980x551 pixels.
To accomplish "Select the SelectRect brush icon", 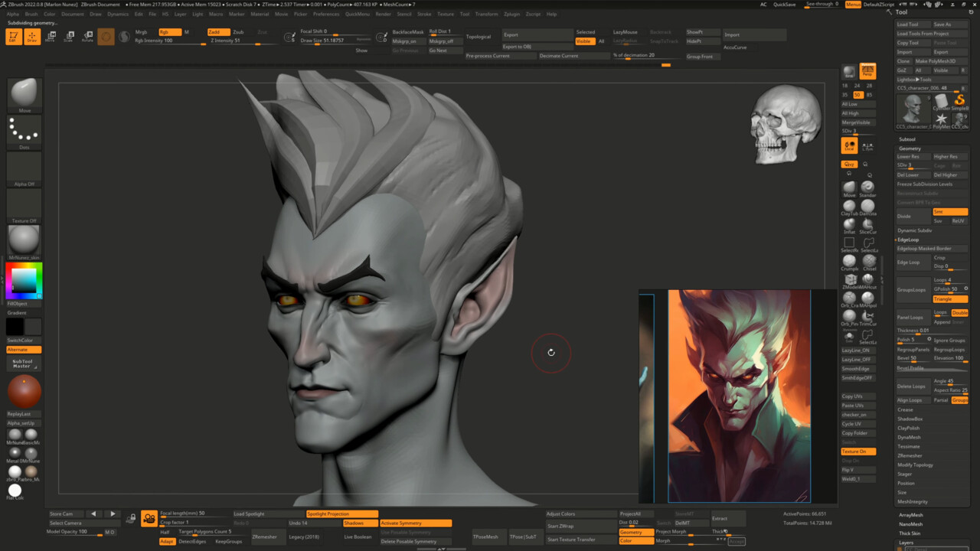I will pyautogui.click(x=849, y=244).
